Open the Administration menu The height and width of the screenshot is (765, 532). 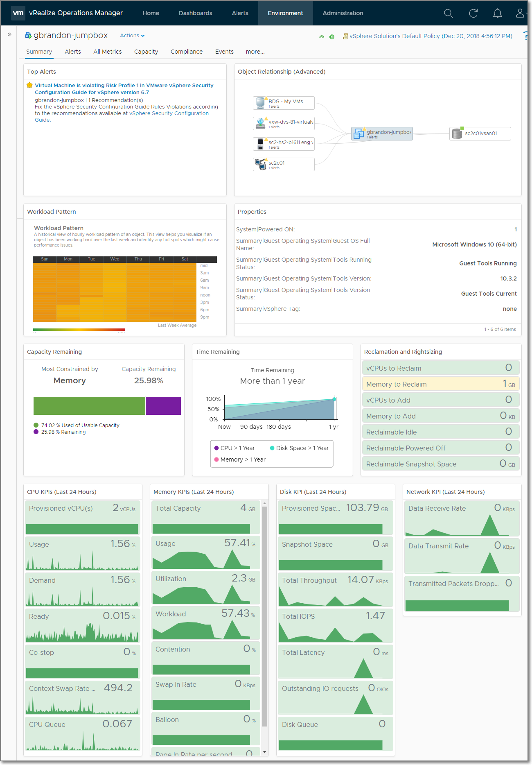343,13
